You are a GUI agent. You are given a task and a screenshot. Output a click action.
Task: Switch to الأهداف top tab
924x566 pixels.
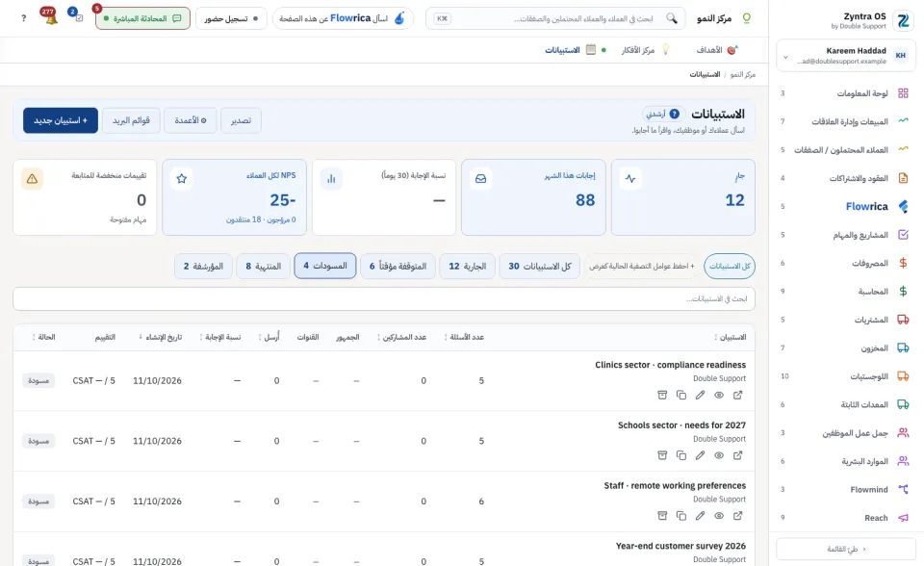point(716,50)
